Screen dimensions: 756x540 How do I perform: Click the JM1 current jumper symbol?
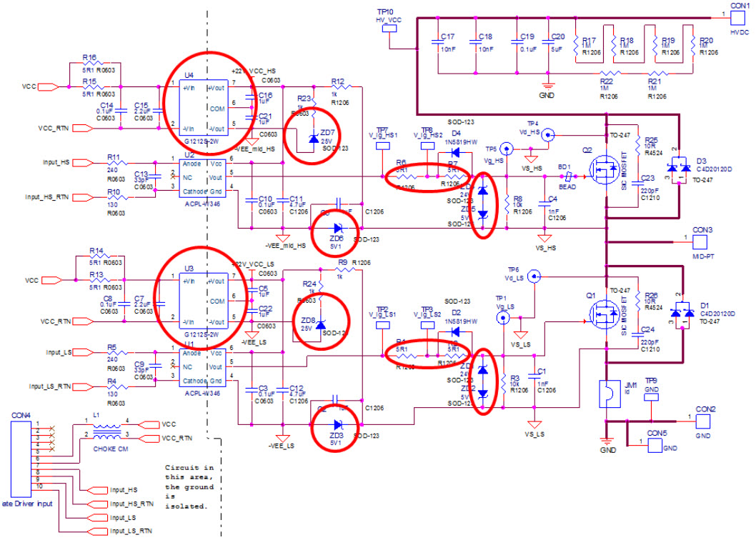pos(606,391)
